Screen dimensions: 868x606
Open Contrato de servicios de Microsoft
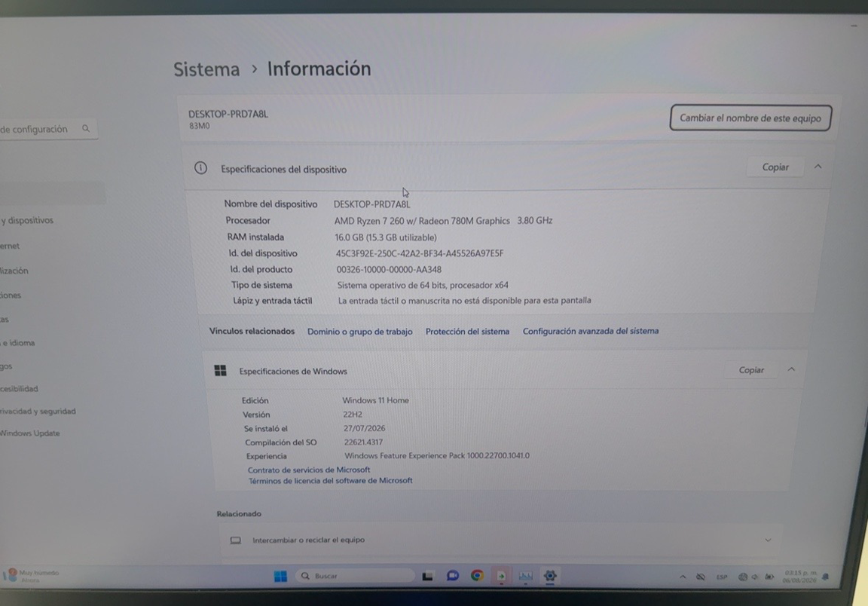coord(309,470)
